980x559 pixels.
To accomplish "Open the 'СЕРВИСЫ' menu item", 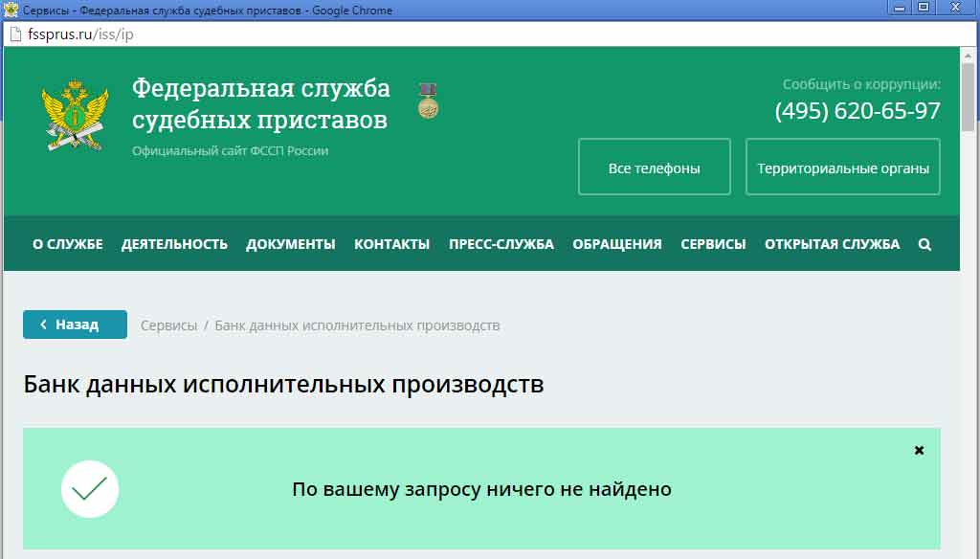I will pyautogui.click(x=713, y=244).
